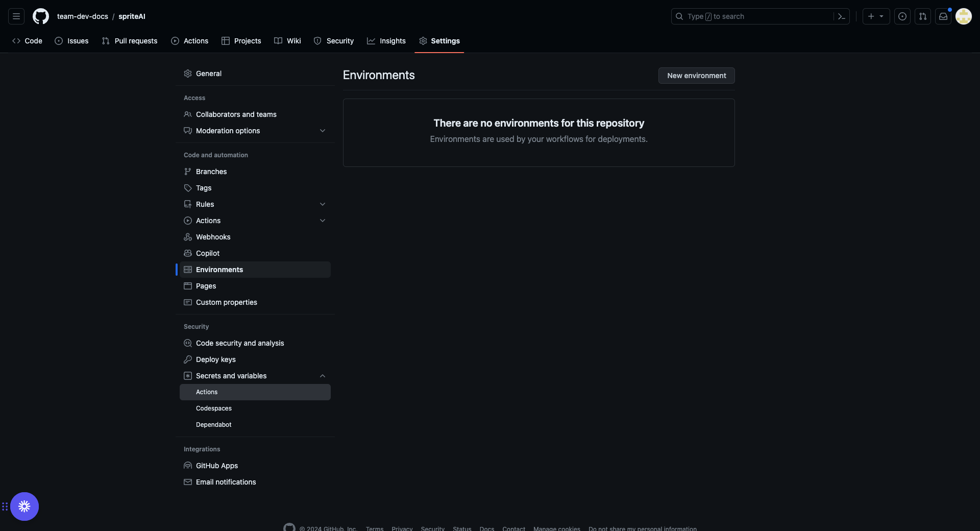Image resolution: width=980 pixels, height=531 pixels.
Task: Expand the Moderation options section
Action: [x=322, y=131]
